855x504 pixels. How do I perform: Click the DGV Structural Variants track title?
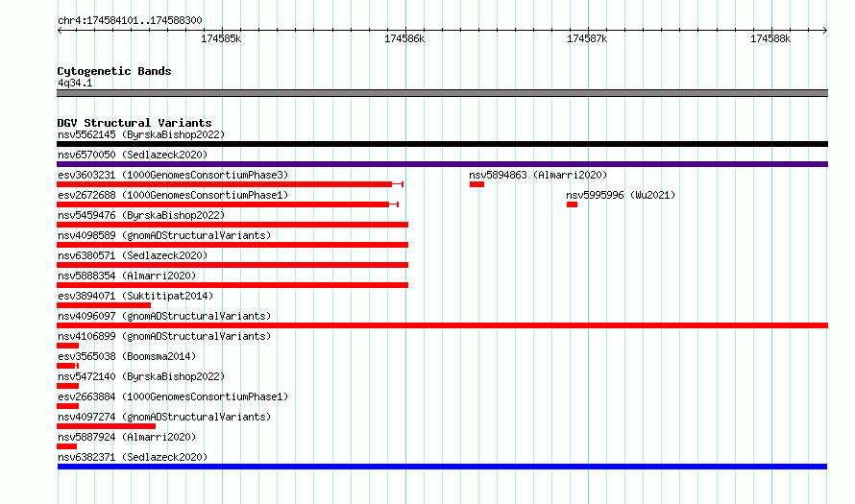point(134,123)
